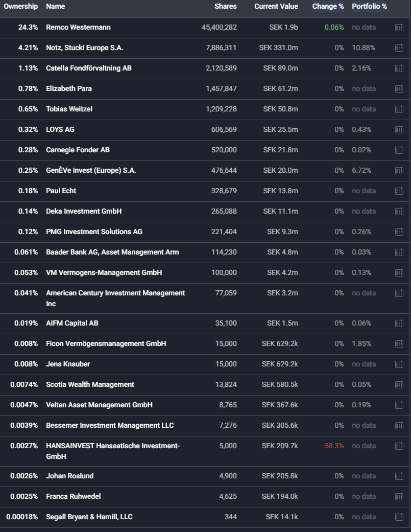Click calendar icon in Carnegie Fonder AB row
Viewport: 411px width, 532px height.
pos(399,150)
